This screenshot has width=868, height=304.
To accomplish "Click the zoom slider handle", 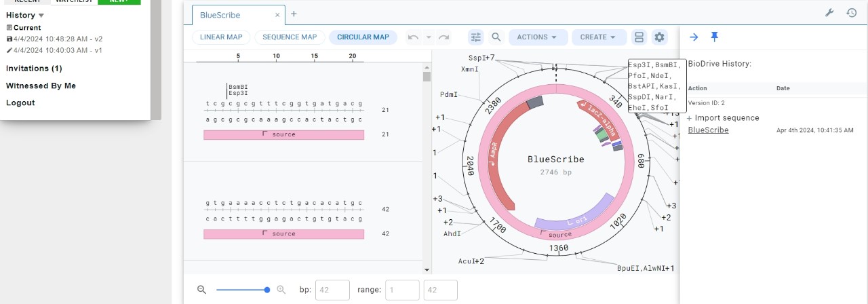I will [267, 290].
